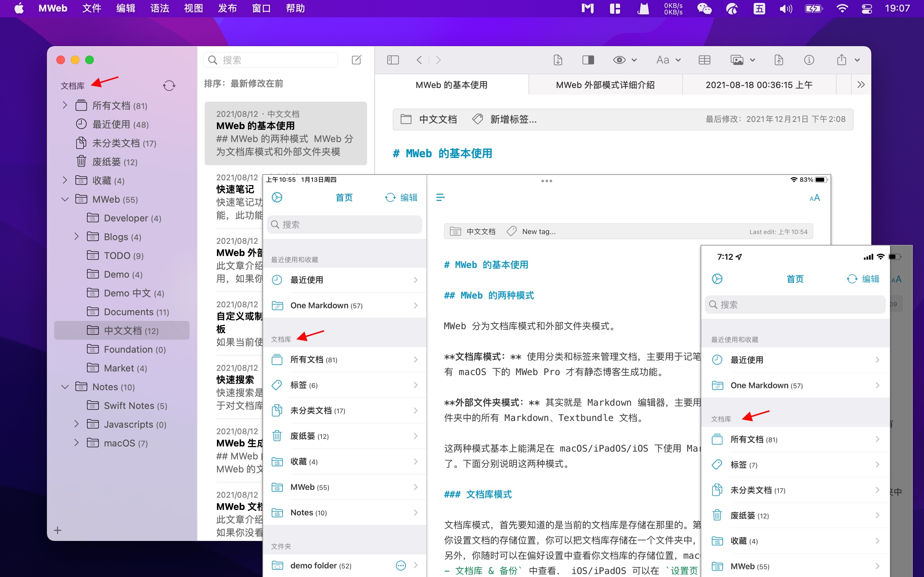Click the sort order 最新修改在前 label
This screenshot has height=577, width=924.
pyautogui.click(x=257, y=84)
